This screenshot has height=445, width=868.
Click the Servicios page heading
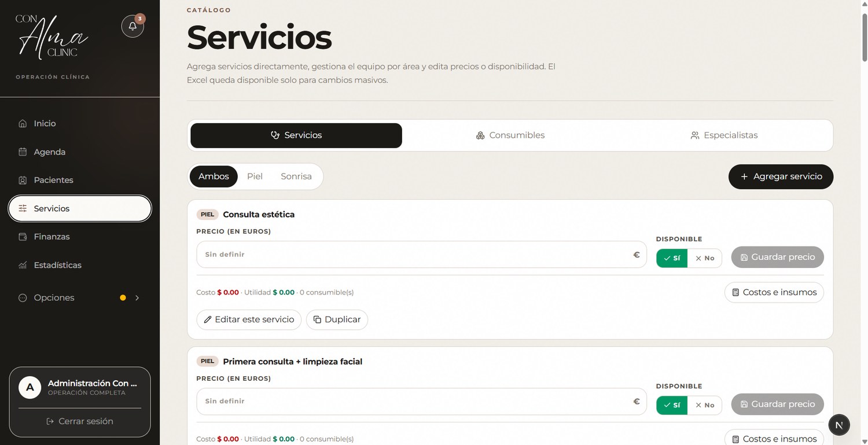tap(259, 38)
